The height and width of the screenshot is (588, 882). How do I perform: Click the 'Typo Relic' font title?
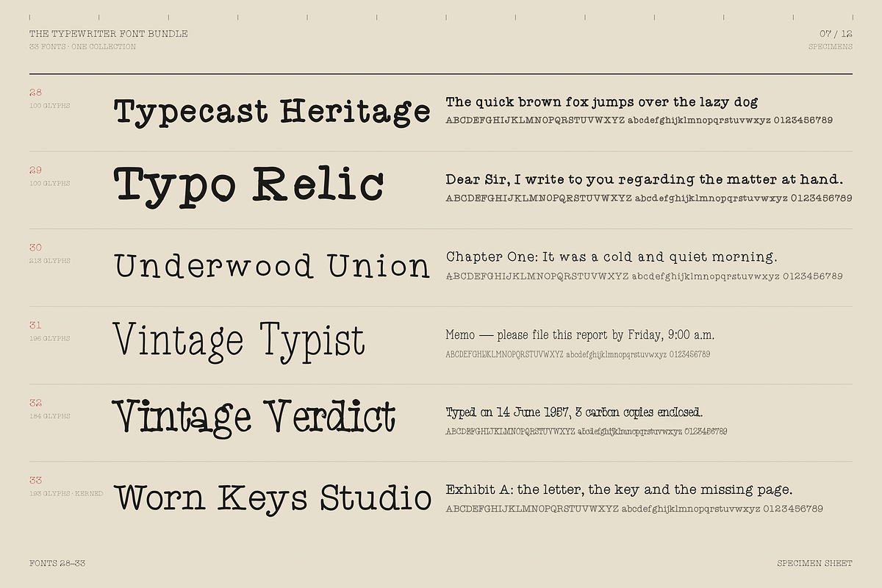tap(249, 186)
